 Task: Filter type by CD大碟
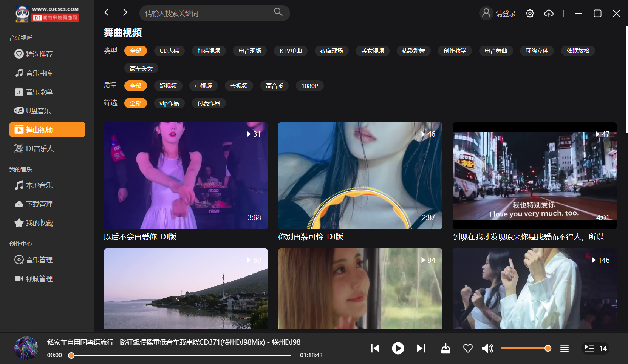pyautogui.click(x=169, y=51)
